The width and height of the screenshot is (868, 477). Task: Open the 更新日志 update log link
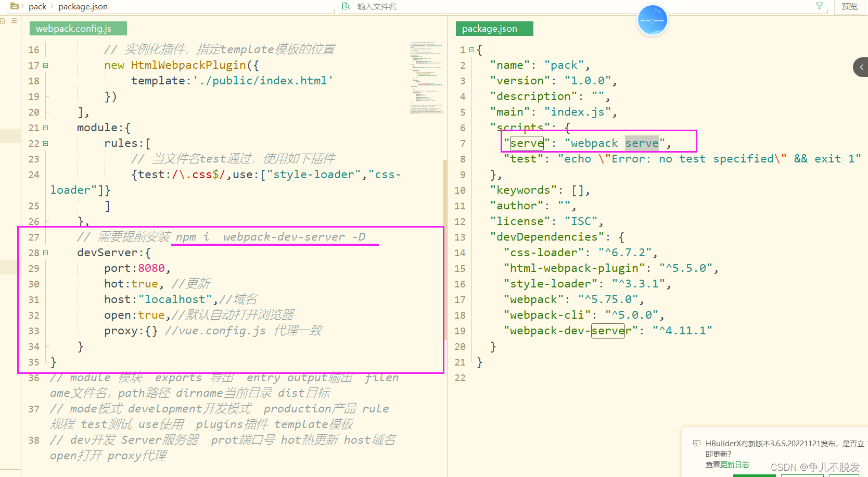[x=735, y=465]
